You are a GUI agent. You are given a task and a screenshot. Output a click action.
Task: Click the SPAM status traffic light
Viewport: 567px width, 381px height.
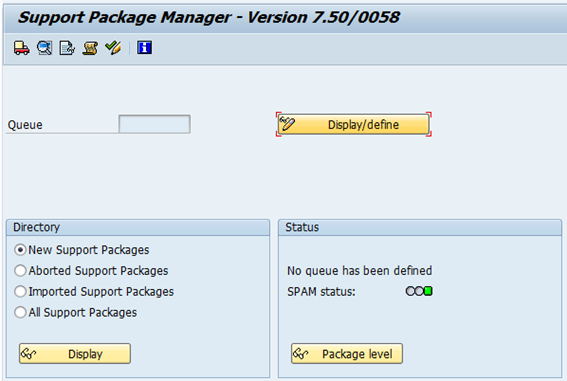419,291
